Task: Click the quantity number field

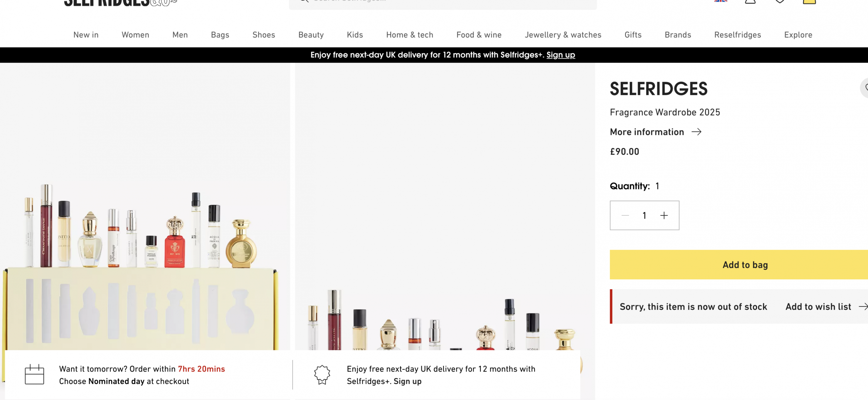Action: tap(644, 215)
